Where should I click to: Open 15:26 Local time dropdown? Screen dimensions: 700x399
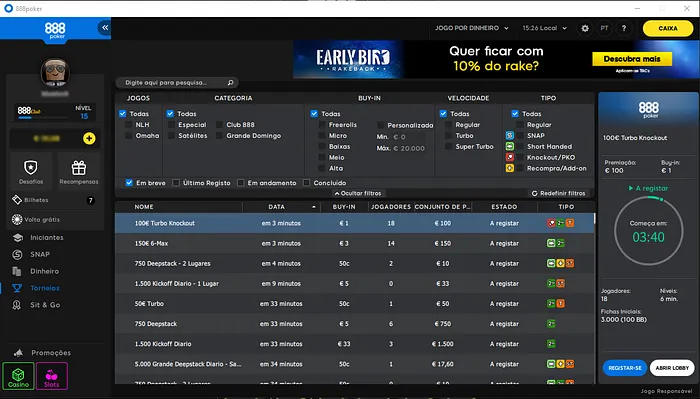click(545, 28)
